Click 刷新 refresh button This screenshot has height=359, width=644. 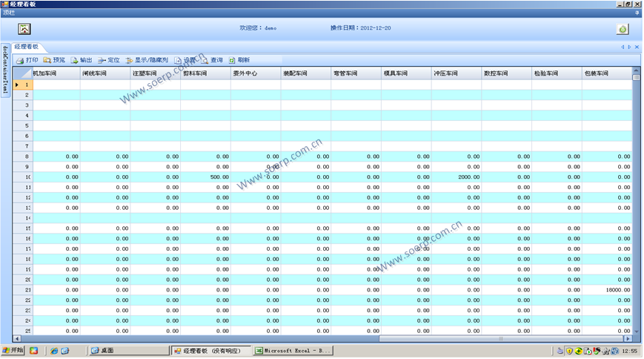[239, 60]
